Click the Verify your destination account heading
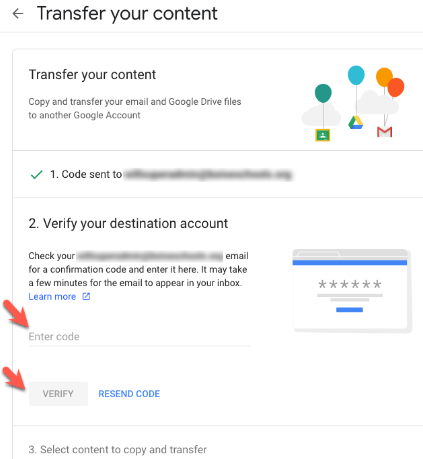The width and height of the screenshot is (423, 459). pos(128,223)
